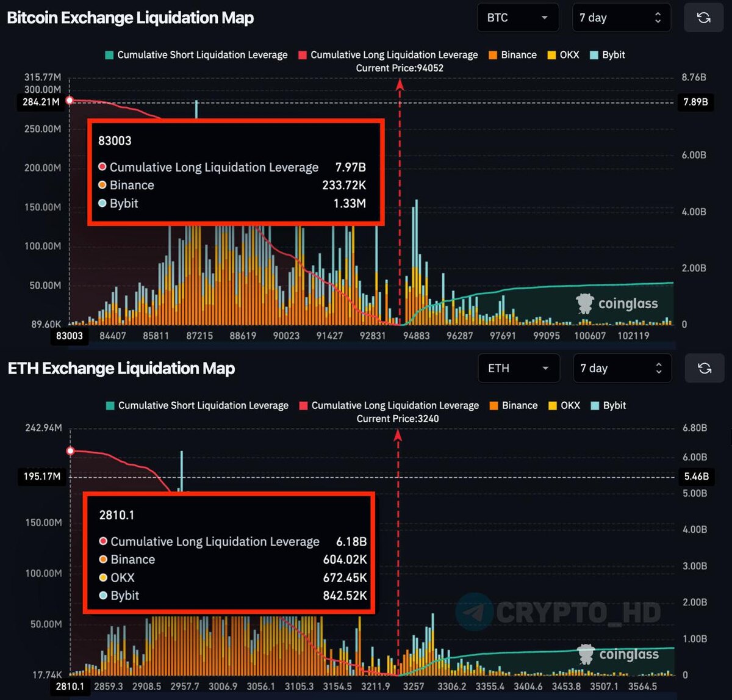Screen dimensions: 732x700
Task: Click the 7.89B right axis marker
Action: (x=696, y=102)
